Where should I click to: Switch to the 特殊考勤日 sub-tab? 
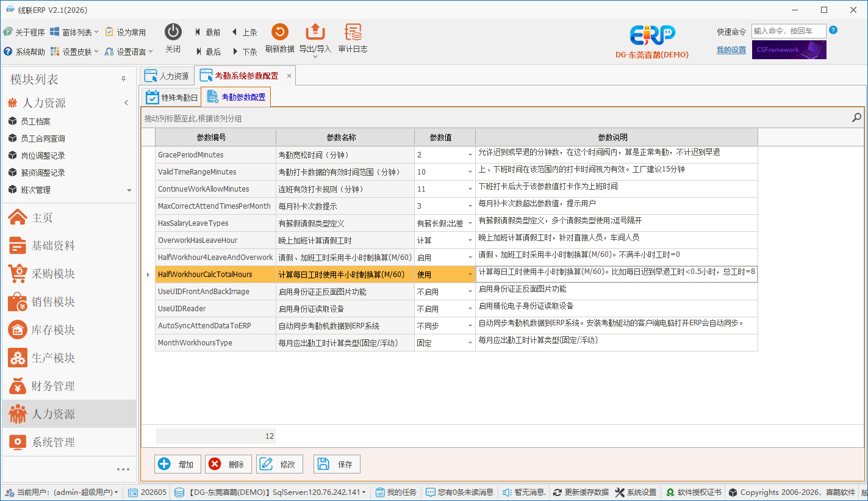click(172, 97)
